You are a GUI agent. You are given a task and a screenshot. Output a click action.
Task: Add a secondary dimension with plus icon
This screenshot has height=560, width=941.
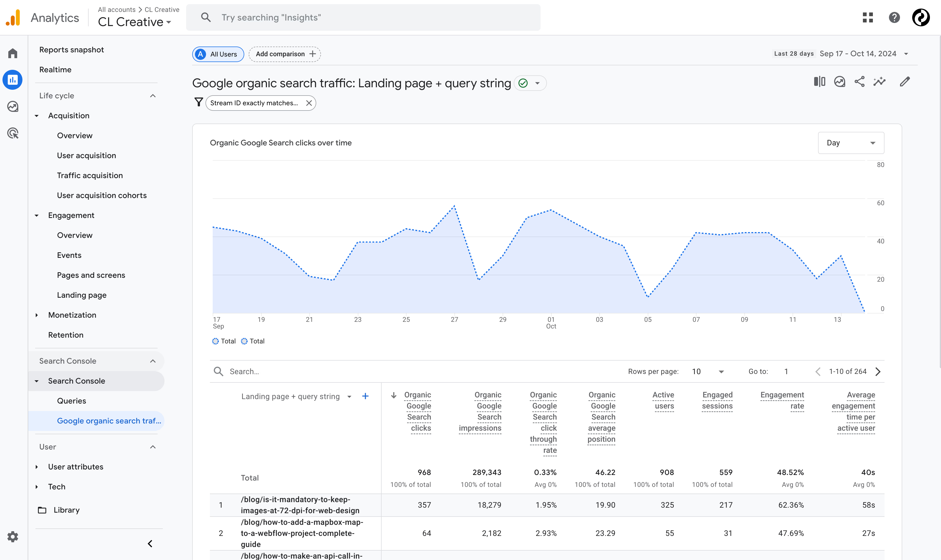[x=365, y=396]
